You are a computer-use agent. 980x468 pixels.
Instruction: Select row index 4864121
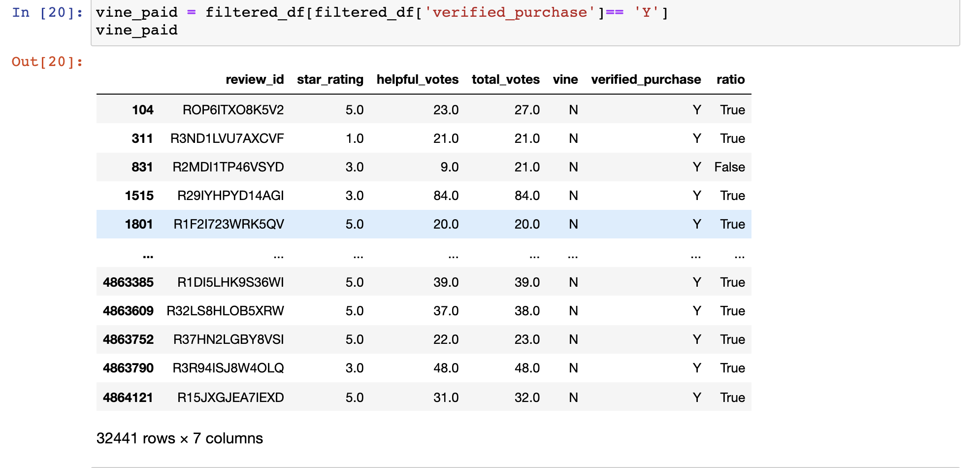click(128, 398)
